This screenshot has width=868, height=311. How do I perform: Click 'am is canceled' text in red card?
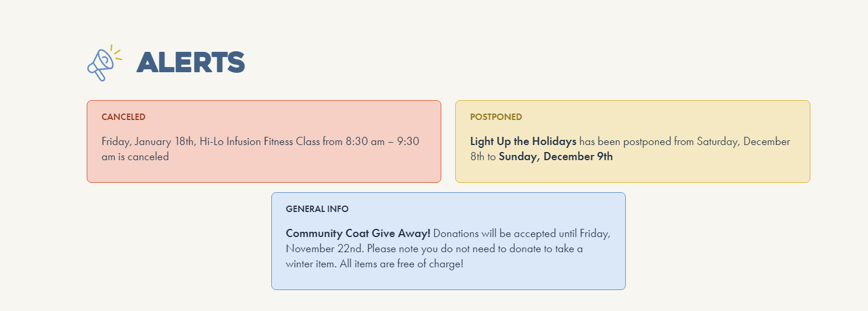(x=135, y=157)
